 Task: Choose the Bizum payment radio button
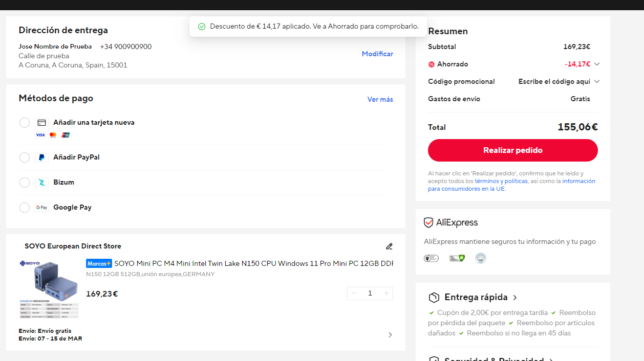pyautogui.click(x=25, y=183)
